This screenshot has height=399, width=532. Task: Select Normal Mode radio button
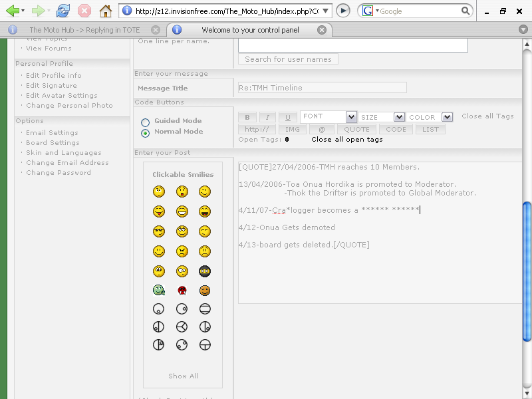145,134
